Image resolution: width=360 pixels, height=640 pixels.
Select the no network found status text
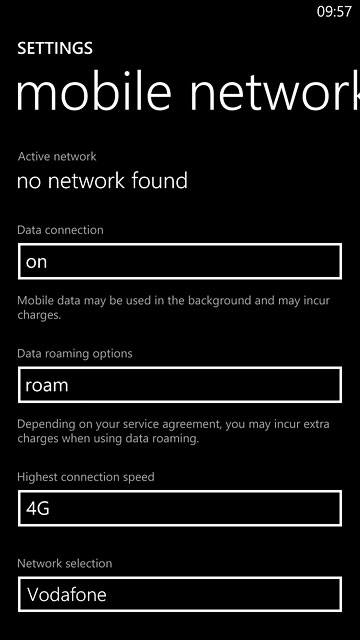pos(102,181)
